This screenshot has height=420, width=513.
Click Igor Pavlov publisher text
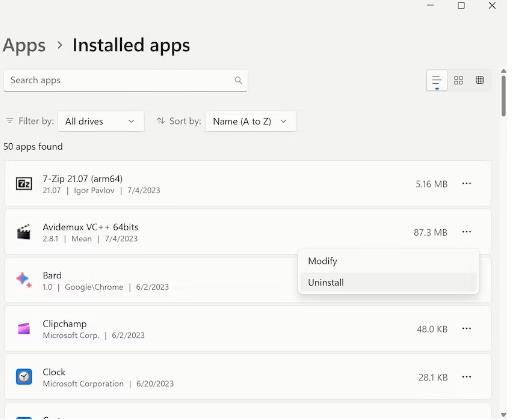94,190
